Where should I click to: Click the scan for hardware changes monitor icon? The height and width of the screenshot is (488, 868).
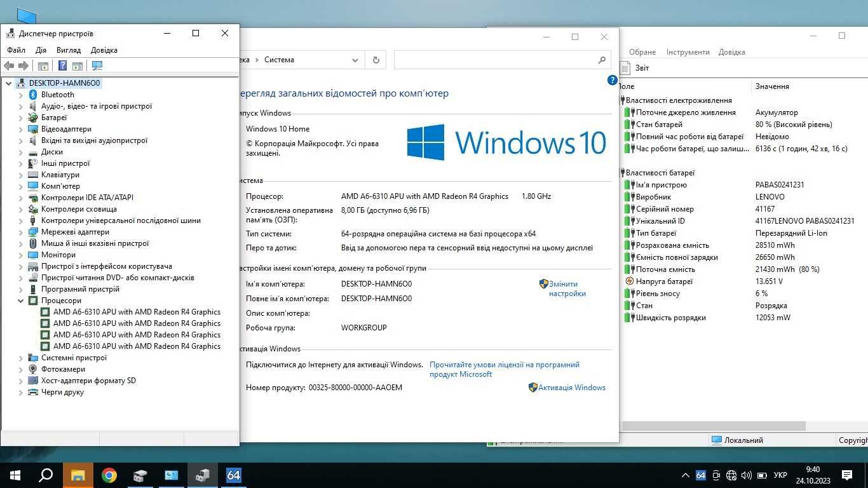97,65
